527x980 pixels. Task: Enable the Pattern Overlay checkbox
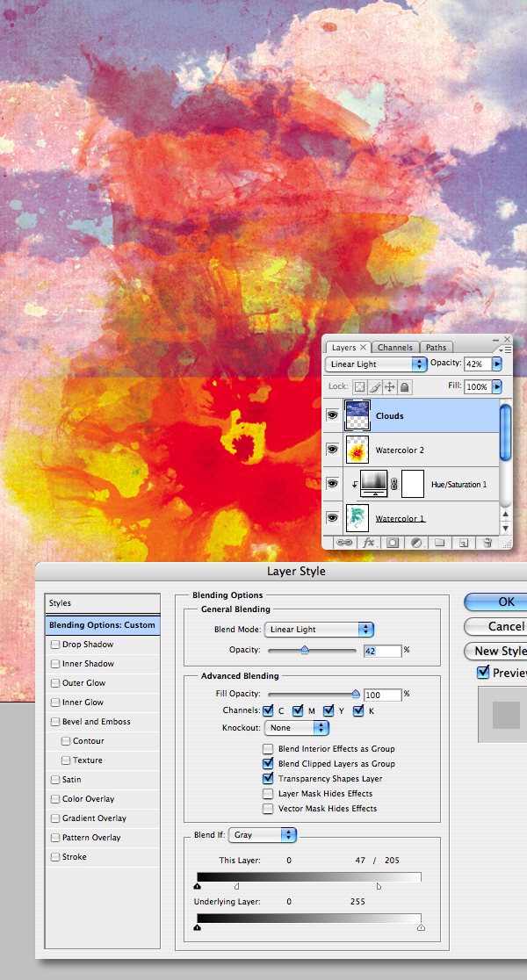point(55,838)
